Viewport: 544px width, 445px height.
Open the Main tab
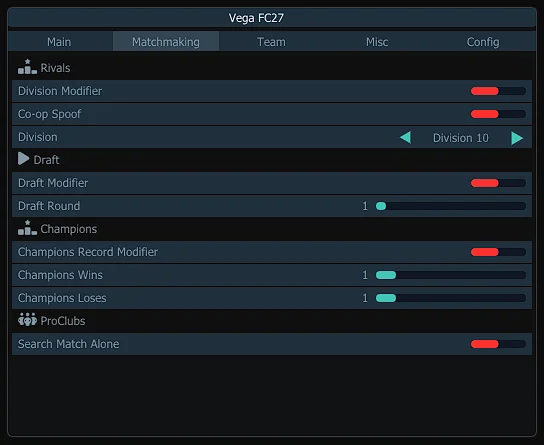pos(59,42)
